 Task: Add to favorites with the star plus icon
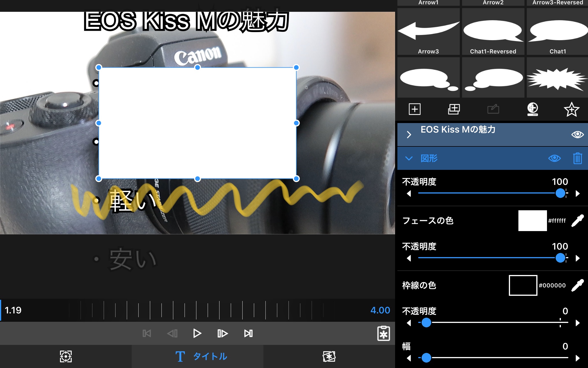point(572,109)
